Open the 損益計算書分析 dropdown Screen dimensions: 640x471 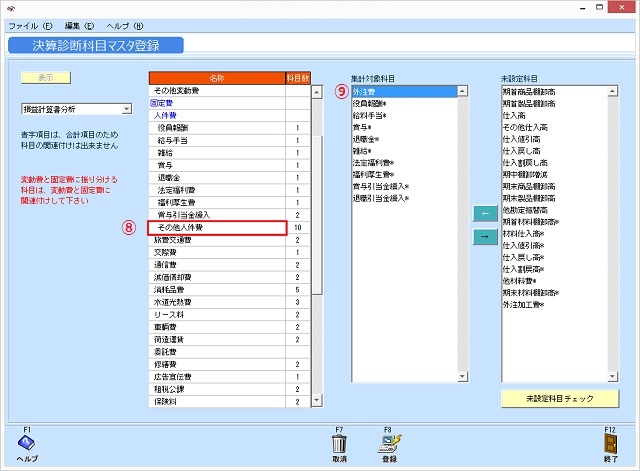(127, 109)
